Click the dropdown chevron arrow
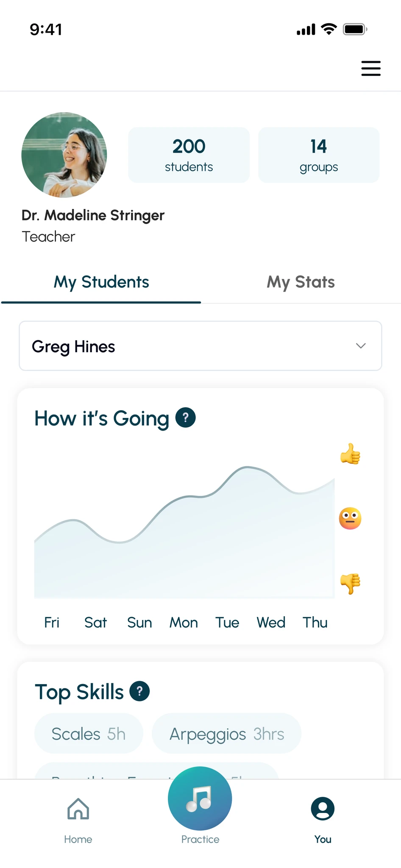This screenshot has height=868, width=401. pyautogui.click(x=361, y=346)
